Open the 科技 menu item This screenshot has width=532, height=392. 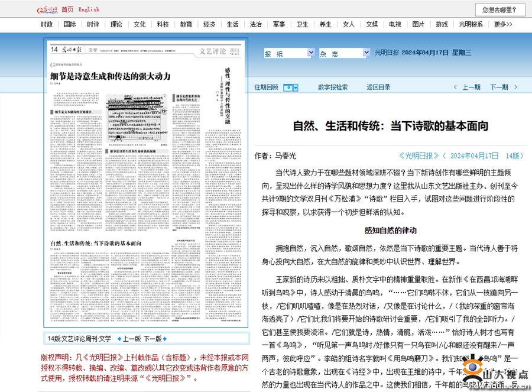tap(163, 24)
